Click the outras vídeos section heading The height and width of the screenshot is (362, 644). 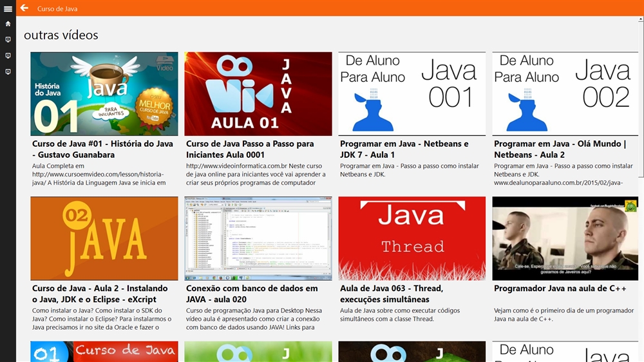(61, 35)
